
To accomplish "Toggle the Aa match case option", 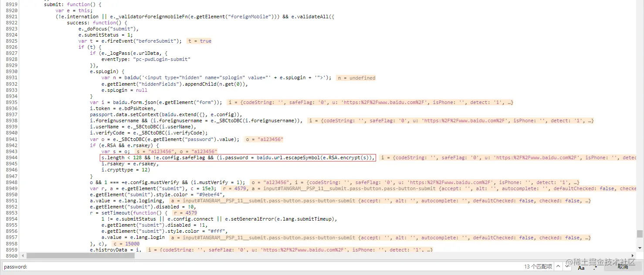I will tap(581, 267).
